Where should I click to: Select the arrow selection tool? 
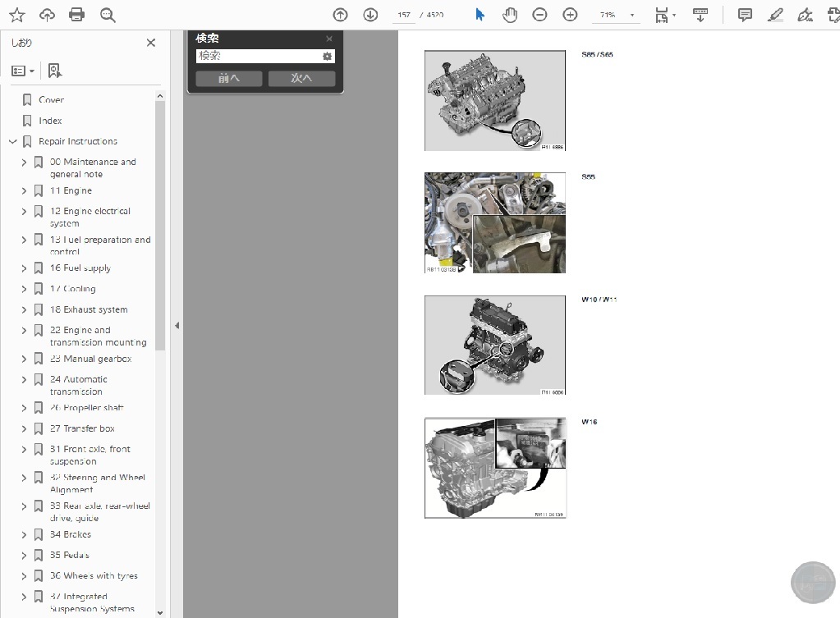480,15
